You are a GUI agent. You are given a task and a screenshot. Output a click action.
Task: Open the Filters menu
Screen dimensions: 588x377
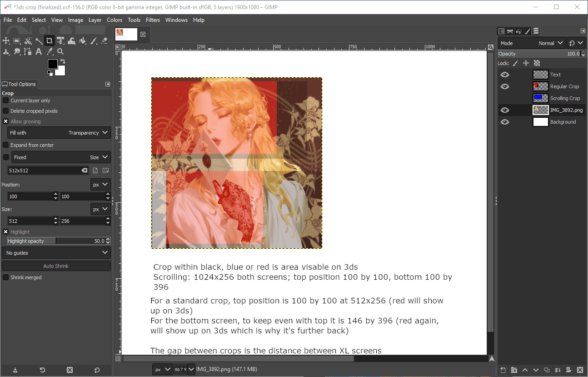153,20
